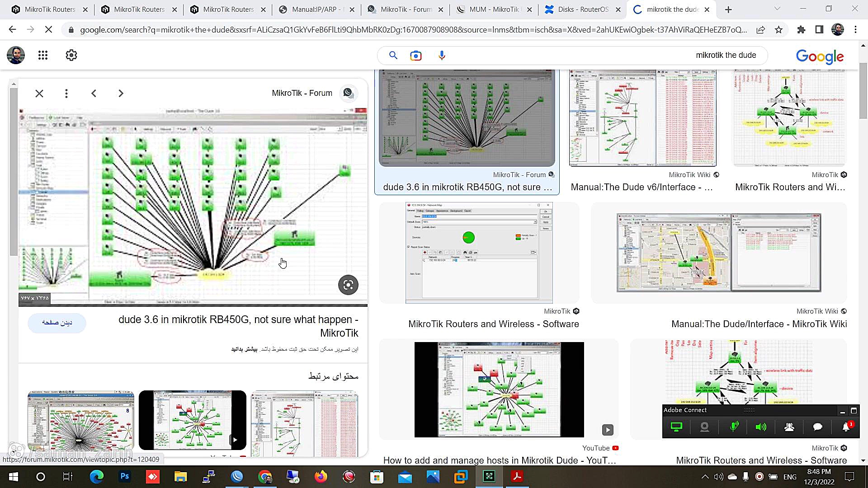868x488 pixels.
Task: Open Manual:The Dude/Interface wiki result
Action: (719, 253)
